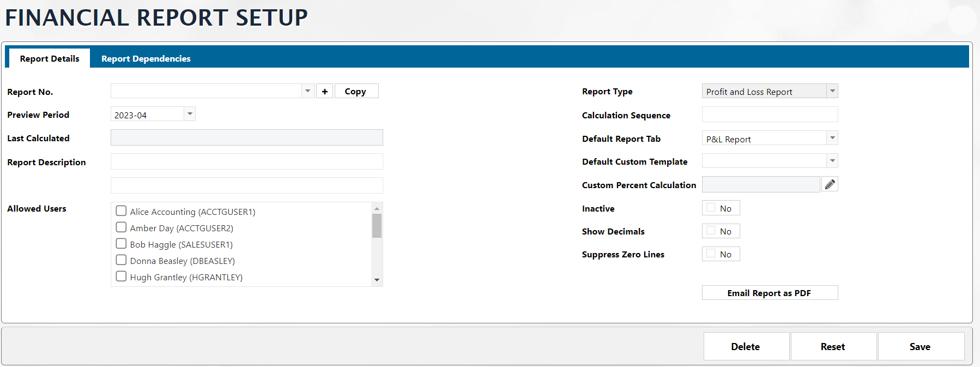This screenshot has height=367, width=980.
Task: Check Alice Accounting user checkbox
Action: point(122,211)
